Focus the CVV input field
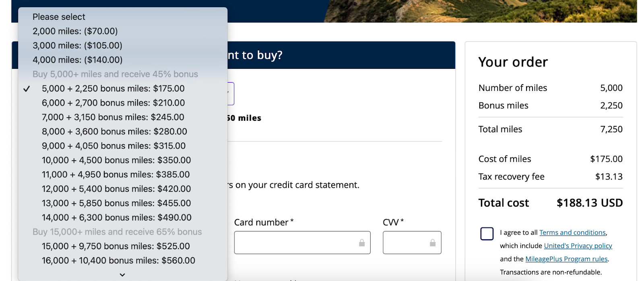Image resolution: width=644 pixels, height=281 pixels. pyautogui.click(x=412, y=242)
